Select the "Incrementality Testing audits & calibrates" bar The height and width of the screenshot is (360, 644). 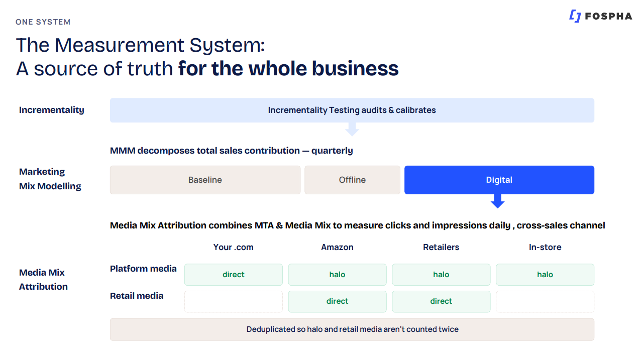[352, 110]
